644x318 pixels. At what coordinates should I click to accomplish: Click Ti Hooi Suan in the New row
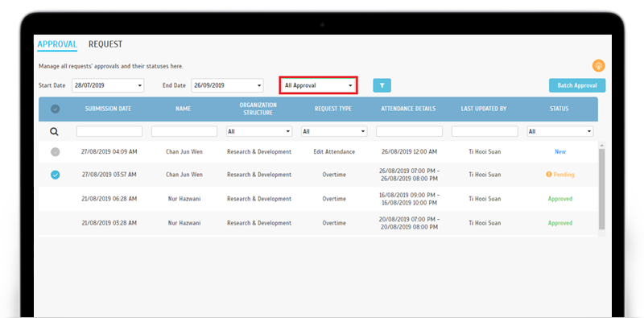[x=485, y=151]
